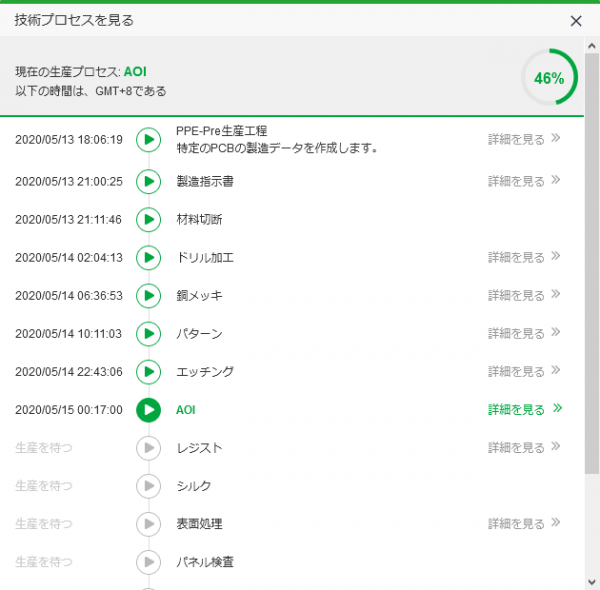View details link for 製造指示書

click(524, 182)
